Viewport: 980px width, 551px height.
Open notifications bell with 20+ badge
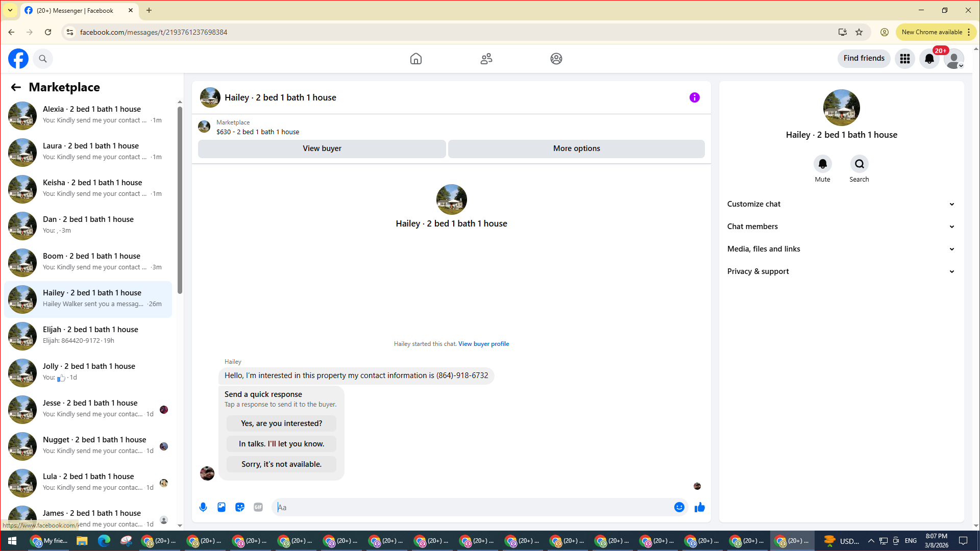[929, 59]
